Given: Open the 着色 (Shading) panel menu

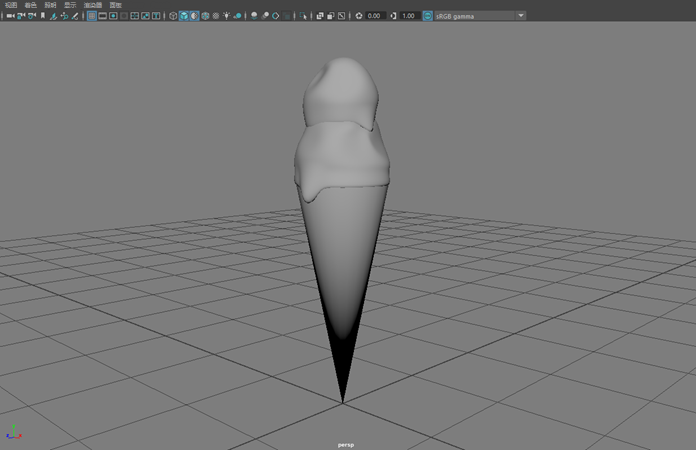Looking at the screenshot, I should click(30, 5).
